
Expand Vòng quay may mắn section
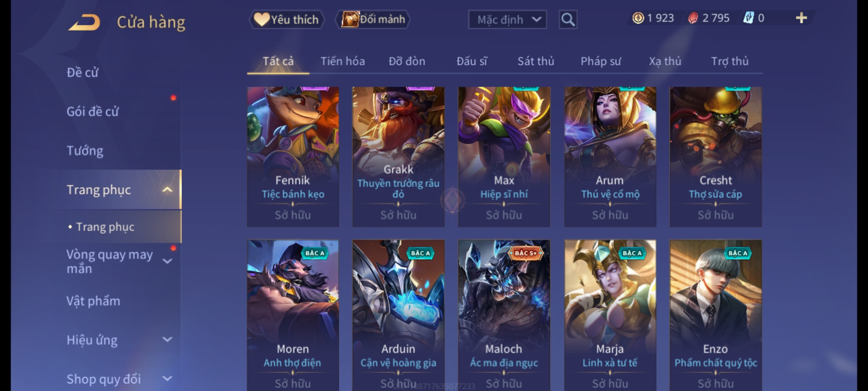coord(167,261)
